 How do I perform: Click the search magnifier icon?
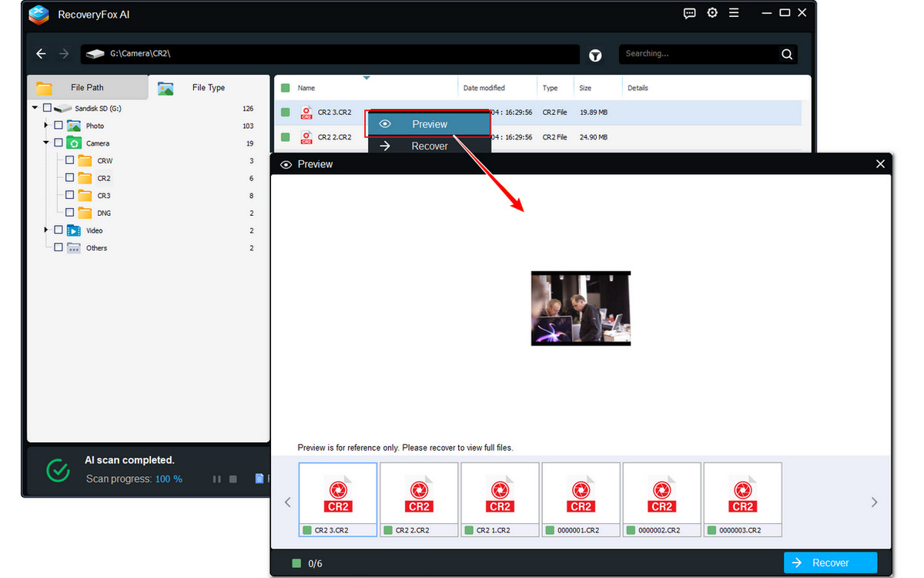(787, 54)
